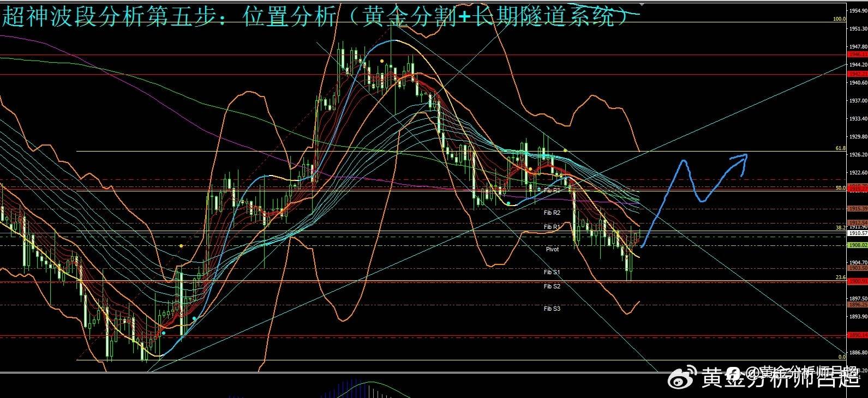Click the red 1890.14 price tag

857,336
